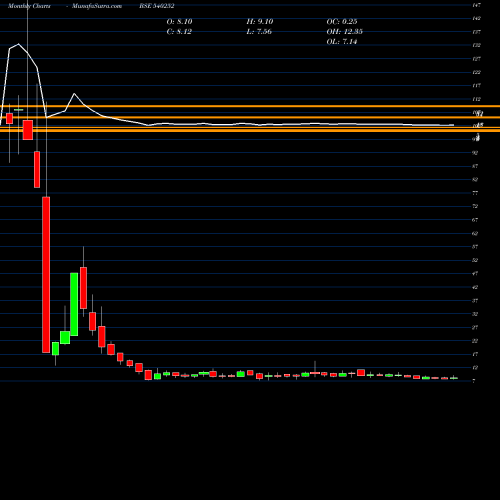The height and width of the screenshot is (500, 500).
Task: Click the 132 price axis label
Action: tap(476, 45)
